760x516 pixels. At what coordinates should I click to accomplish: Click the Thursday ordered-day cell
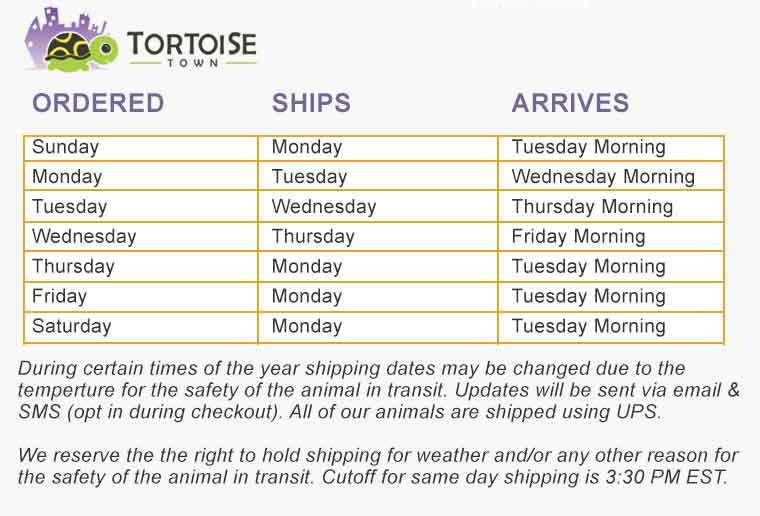tap(141, 266)
